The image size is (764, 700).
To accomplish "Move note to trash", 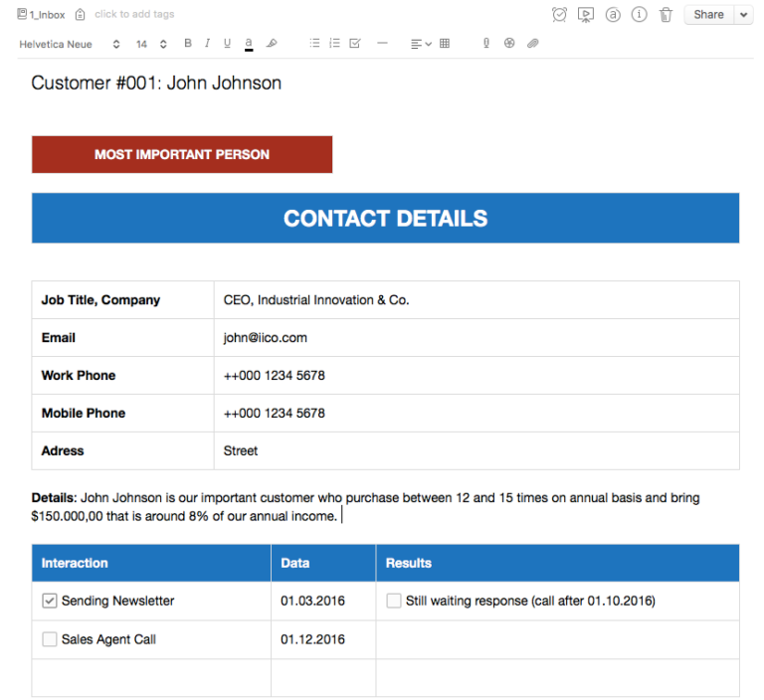I will pyautogui.click(x=666, y=15).
